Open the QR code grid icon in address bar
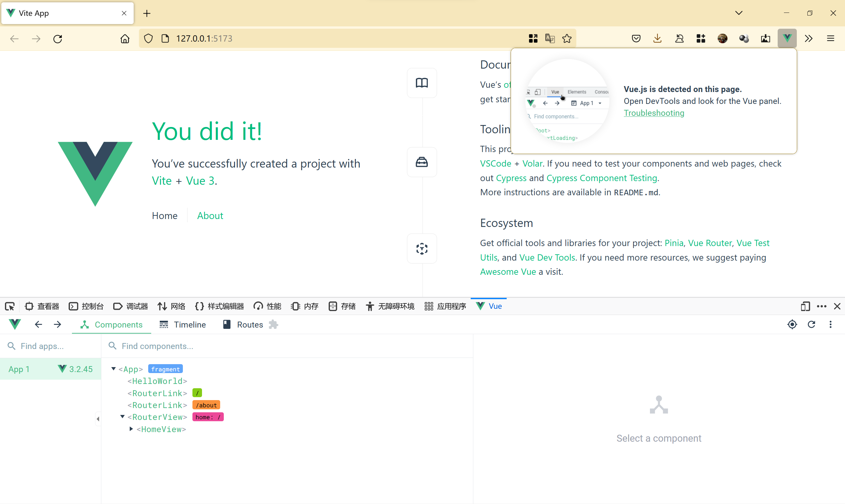Image resolution: width=845 pixels, height=504 pixels. tap(533, 38)
